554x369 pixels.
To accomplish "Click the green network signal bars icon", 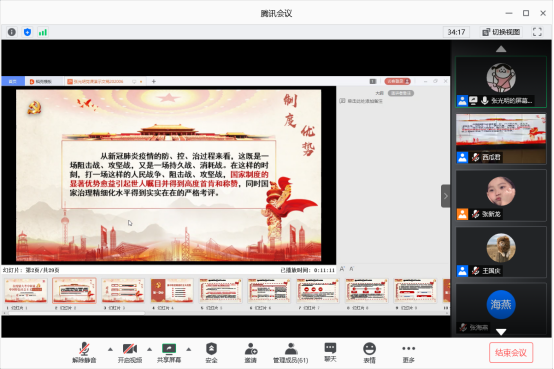I will point(43,32).
